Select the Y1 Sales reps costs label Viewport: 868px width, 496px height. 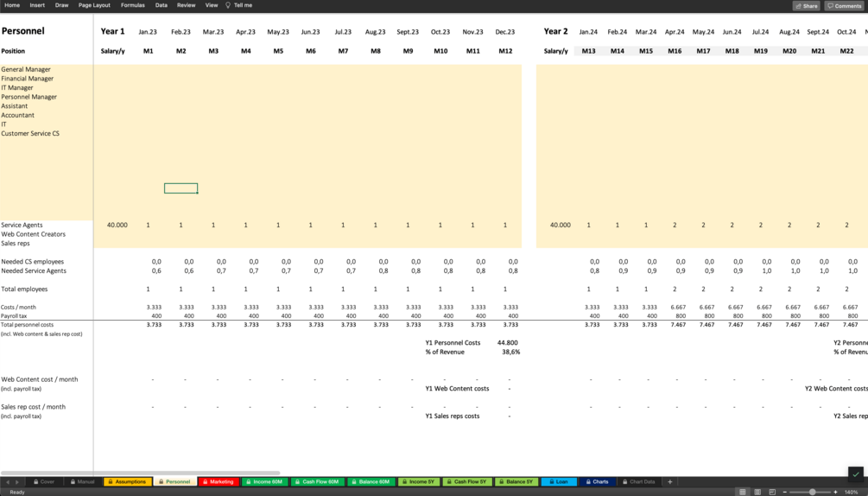[453, 417]
